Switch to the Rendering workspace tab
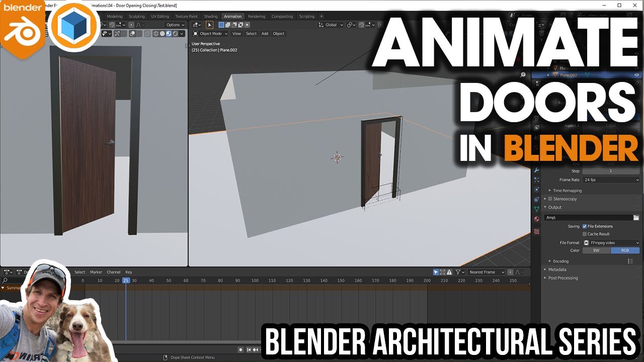Viewport: 644px width, 362px height. (257, 16)
